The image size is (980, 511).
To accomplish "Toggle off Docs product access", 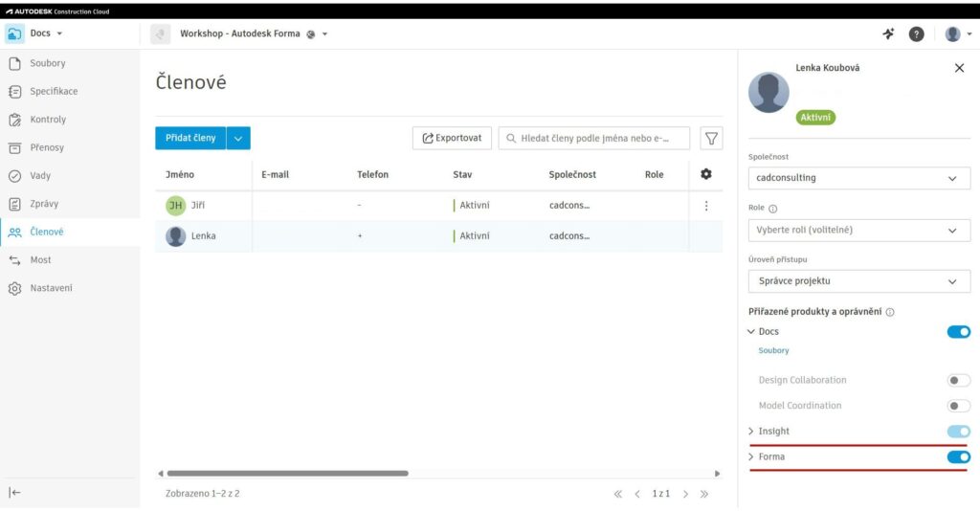I will pyautogui.click(x=958, y=332).
